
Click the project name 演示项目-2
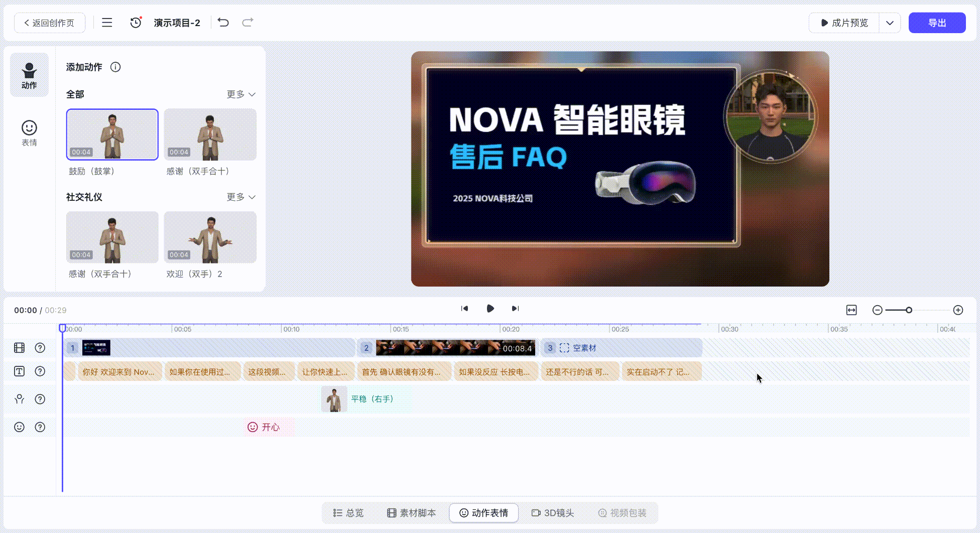[177, 23]
